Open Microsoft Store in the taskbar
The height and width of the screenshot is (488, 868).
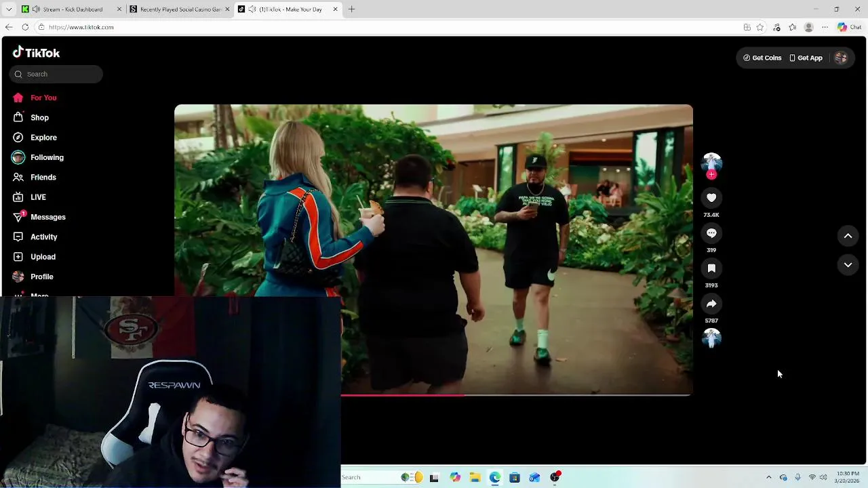pos(515,477)
